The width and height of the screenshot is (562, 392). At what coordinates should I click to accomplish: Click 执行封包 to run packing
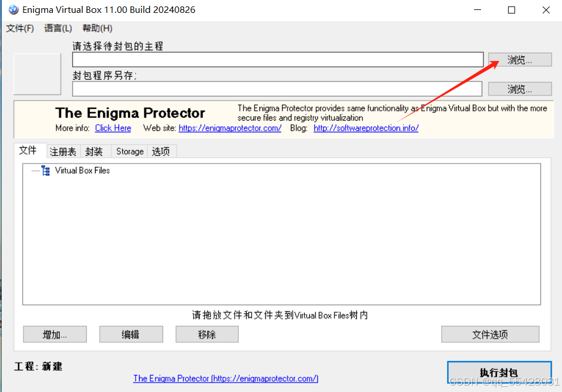point(499,373)
